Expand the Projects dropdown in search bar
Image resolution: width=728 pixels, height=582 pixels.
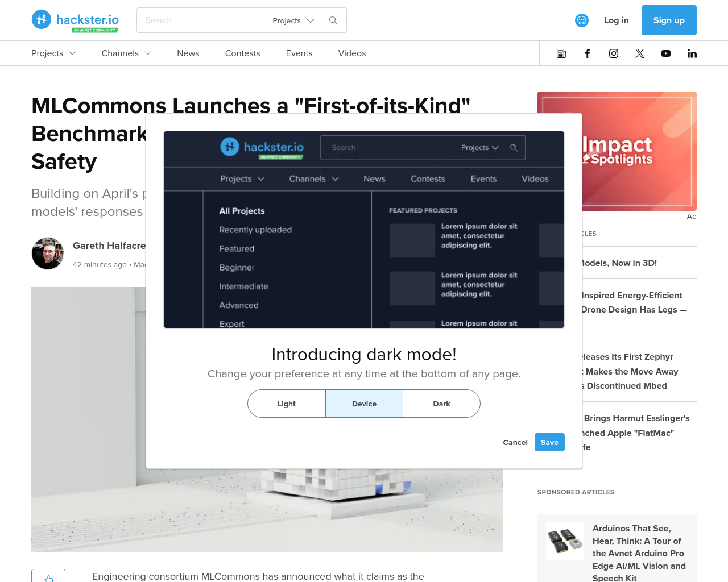pos(293,20)
